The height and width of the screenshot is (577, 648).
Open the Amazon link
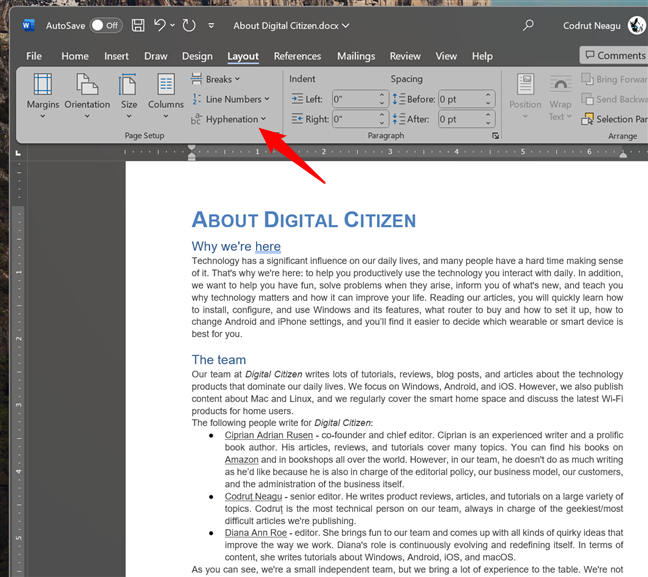[241, 460]
